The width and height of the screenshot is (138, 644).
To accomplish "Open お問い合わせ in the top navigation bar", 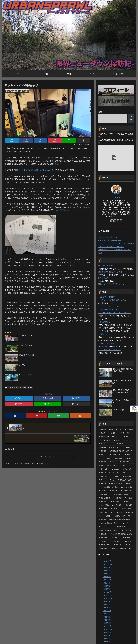I will coord(118,74).
